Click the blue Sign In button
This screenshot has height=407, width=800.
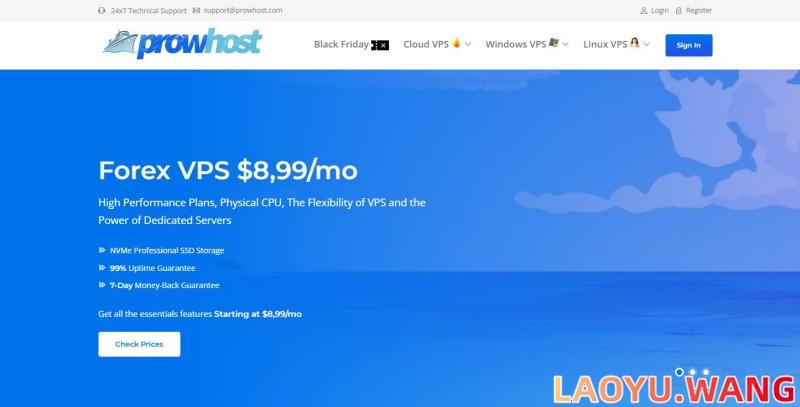click(x=689, y=45)
